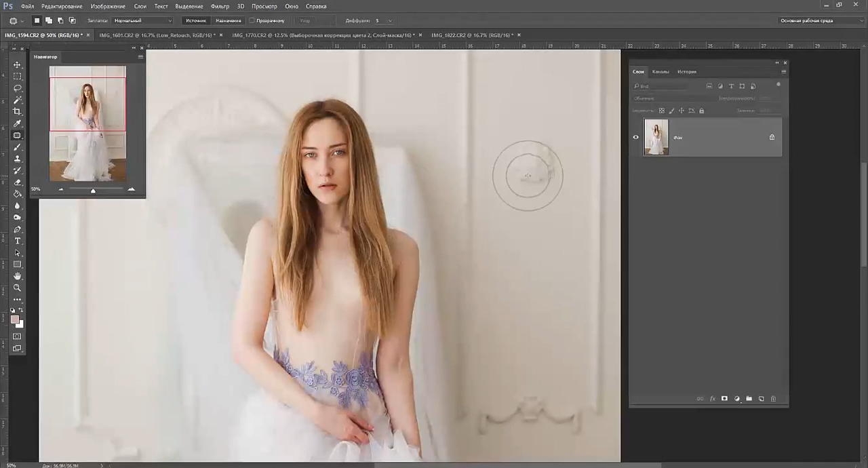Click Add layer style fx icon
This screenshot has width=868, height=468.
click(x=712, y=399)
